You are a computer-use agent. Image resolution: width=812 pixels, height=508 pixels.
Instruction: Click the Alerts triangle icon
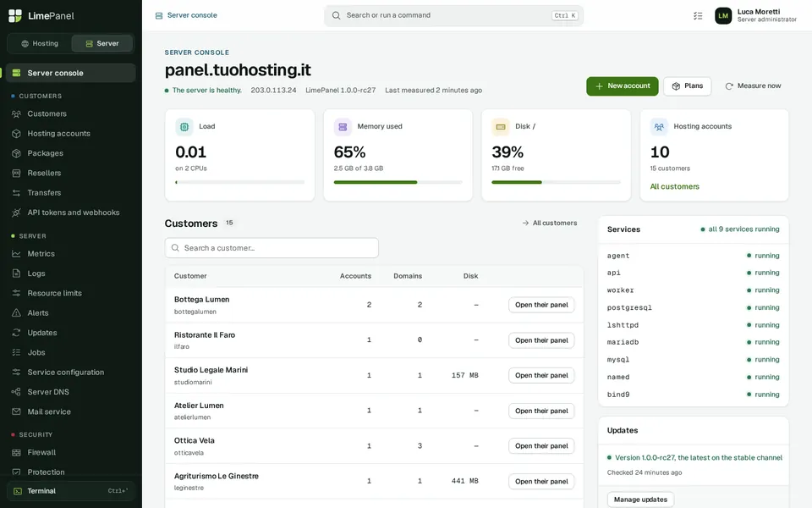(x=17, y=313)
